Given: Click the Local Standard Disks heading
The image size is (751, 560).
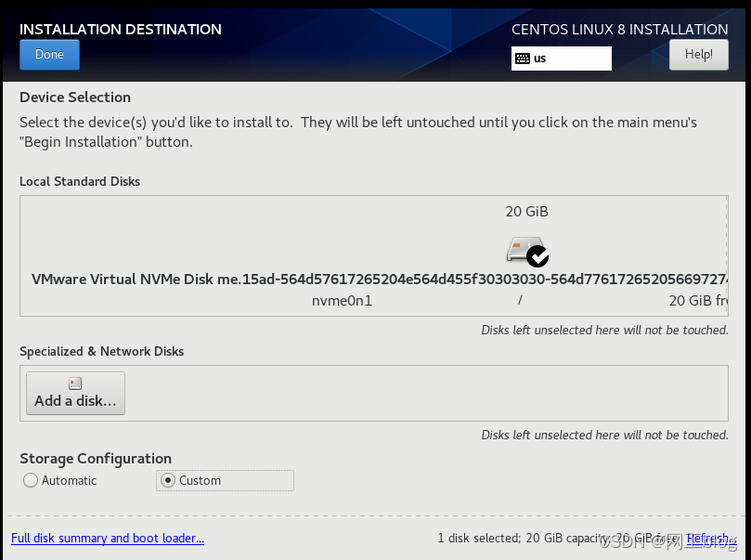Looking at the screenshot, I should click(x=80, y=181).
